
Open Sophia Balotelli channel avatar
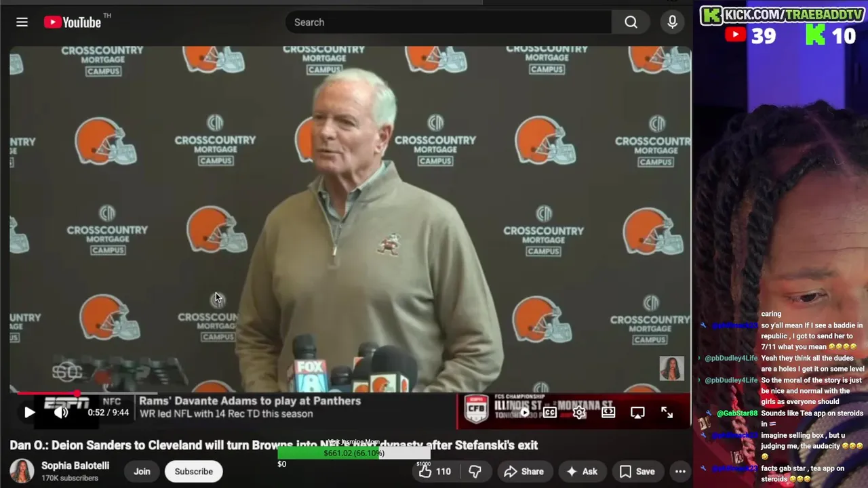(x=22, y=471)
